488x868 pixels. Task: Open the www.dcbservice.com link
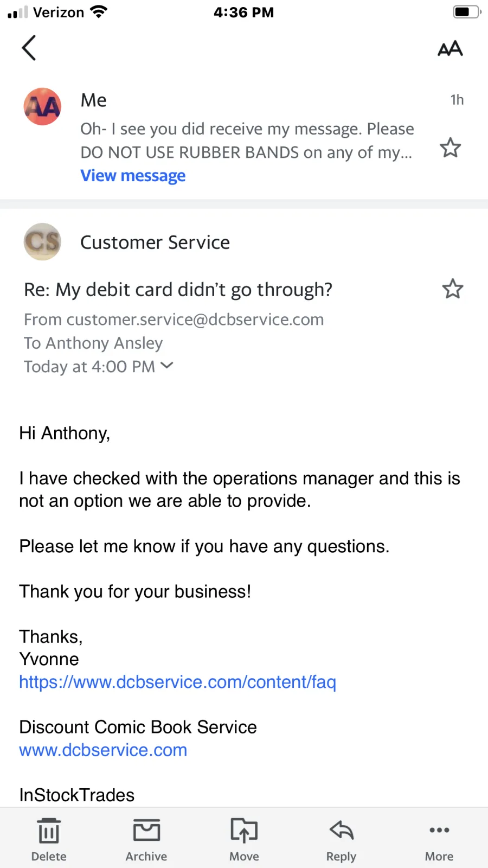(x=103, y=750)
